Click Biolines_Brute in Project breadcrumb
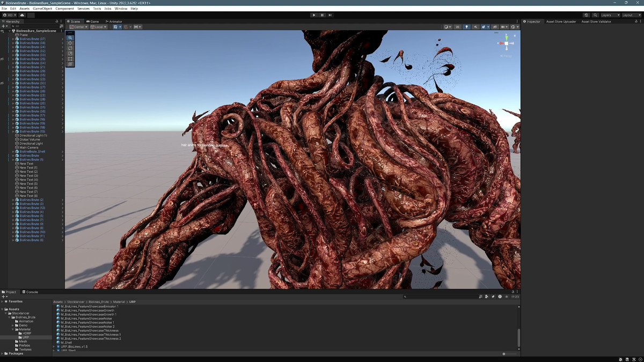644x362 pixels. pos(98,302)
